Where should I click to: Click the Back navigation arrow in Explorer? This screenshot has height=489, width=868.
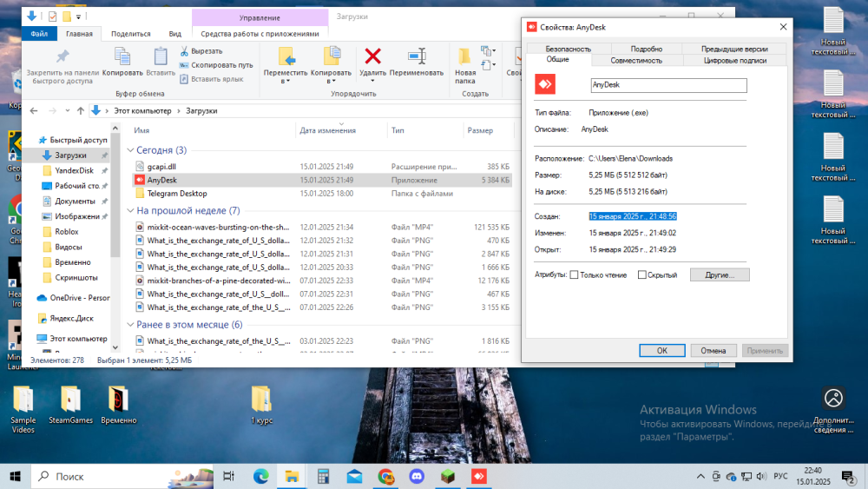coord(34,111)
